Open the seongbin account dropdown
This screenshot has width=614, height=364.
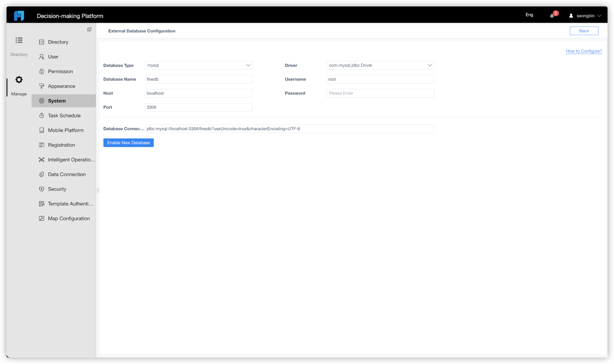[x=585, y=16]
